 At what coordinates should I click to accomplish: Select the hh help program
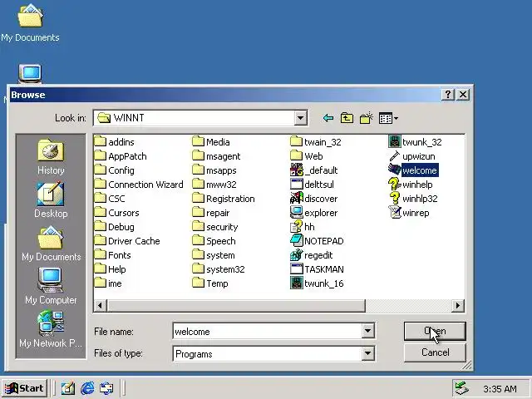click(303, 227)
